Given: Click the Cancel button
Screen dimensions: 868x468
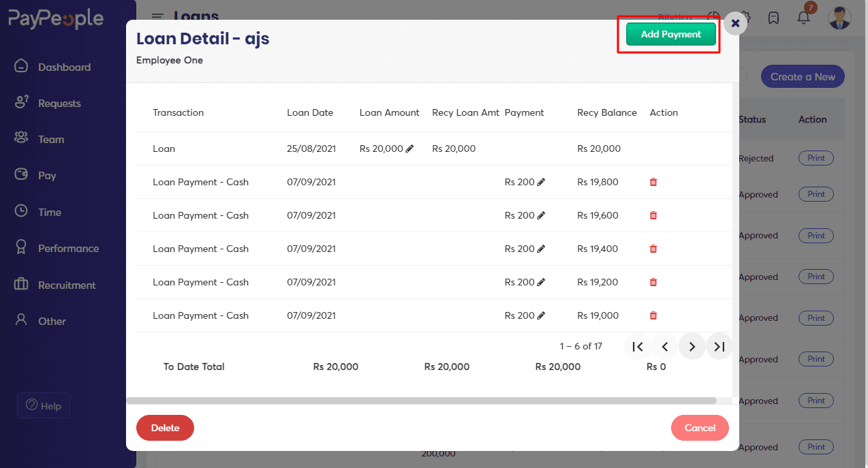Looking at the screenshot, I should pos(700,428).
